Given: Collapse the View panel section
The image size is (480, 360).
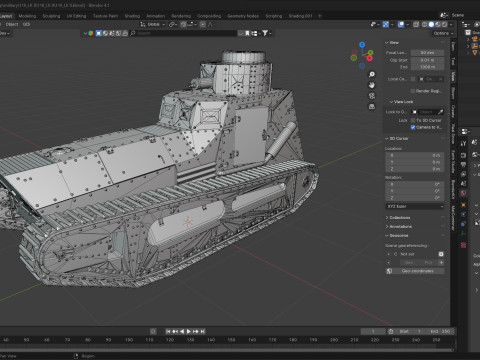Looking at the screenshot, I should (392, 43).
